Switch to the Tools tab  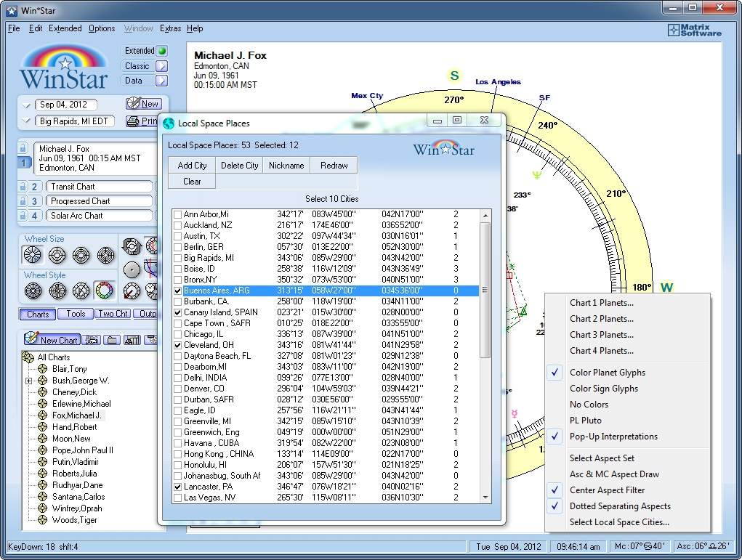[76, 314]
